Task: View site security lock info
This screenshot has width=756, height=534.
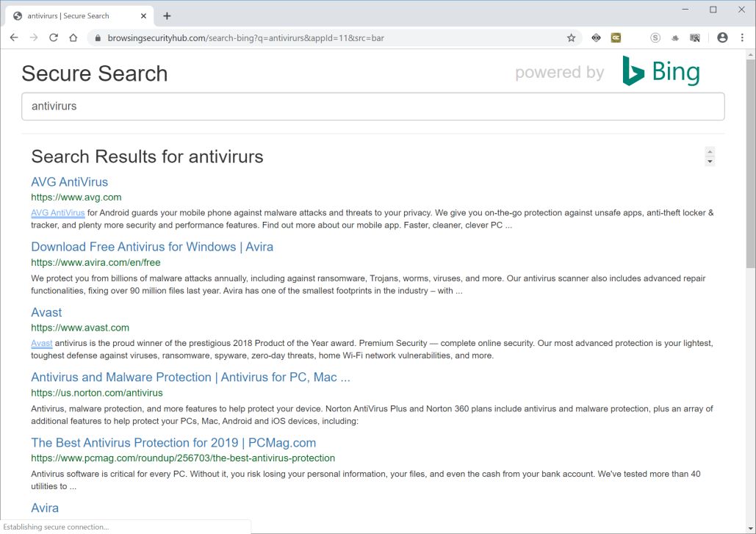Action: coord(98,37)
